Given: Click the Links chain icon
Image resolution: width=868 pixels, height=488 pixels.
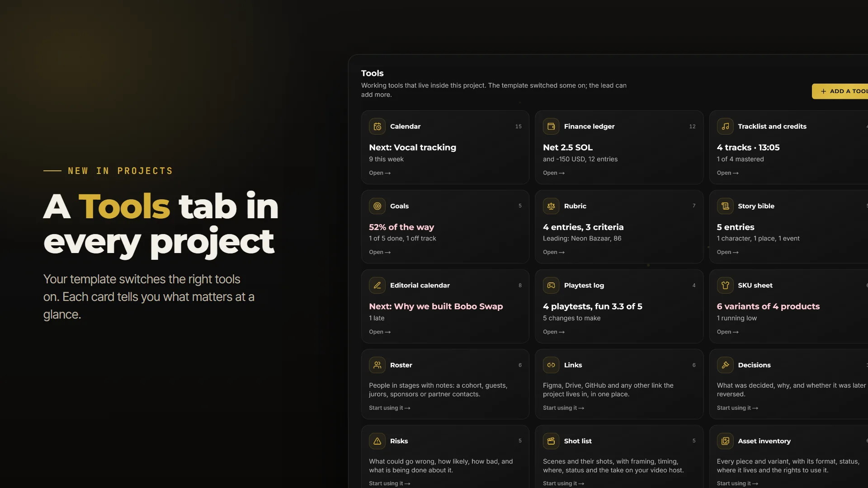Looking at the screenshot, I should pyautogui.click(x=551, y=365).
